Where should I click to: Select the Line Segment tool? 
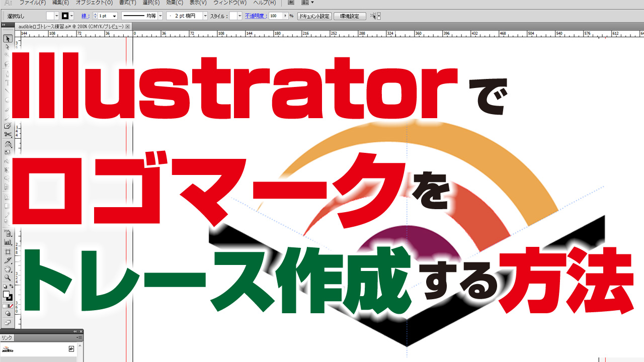8,91
